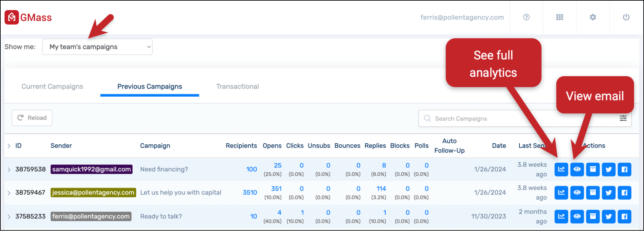Click sender tag jessica@pollentagency.com
This screenshot has width=644, height=231.
pos(93,193)
